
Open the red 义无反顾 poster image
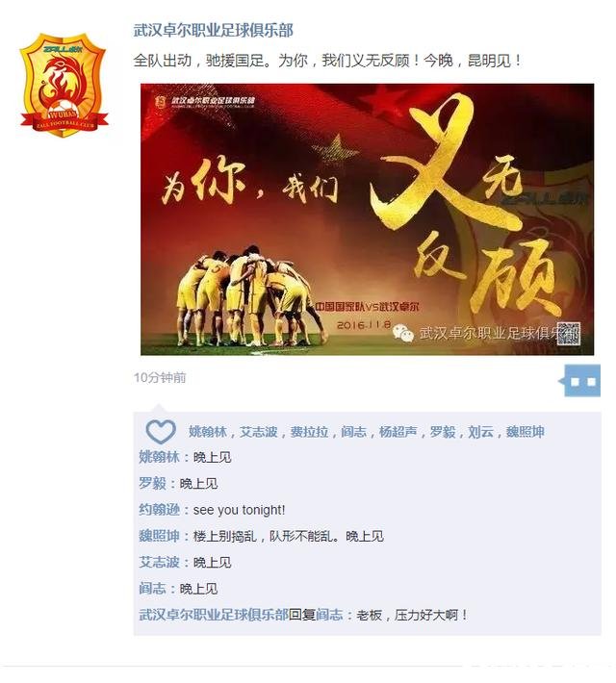click(x=367, y=219)
